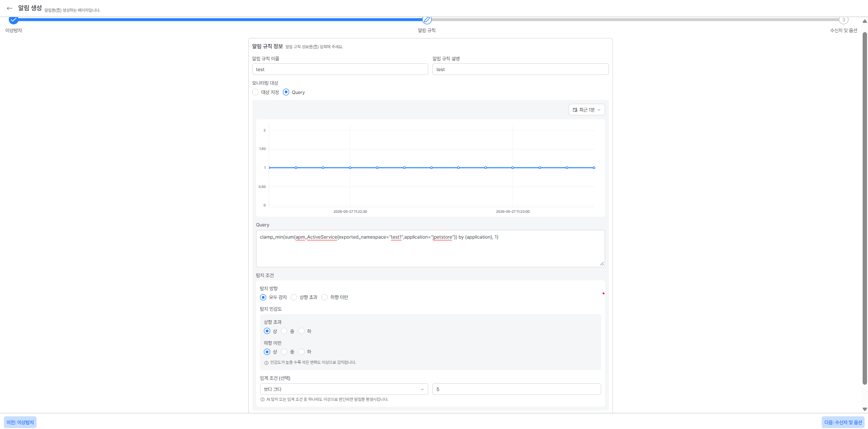
Task: Click the 수신자 및 옵션 step label
Action: (844, 31)
